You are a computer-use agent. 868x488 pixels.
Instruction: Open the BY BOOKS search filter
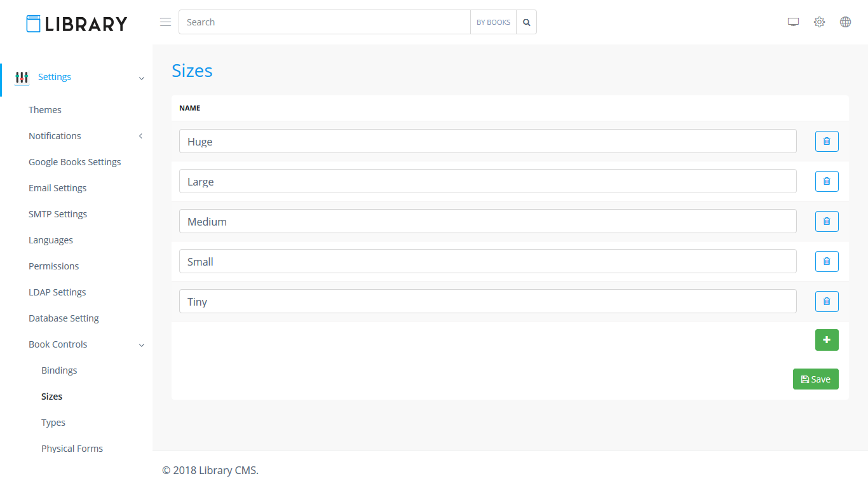(x=493, y=22)
